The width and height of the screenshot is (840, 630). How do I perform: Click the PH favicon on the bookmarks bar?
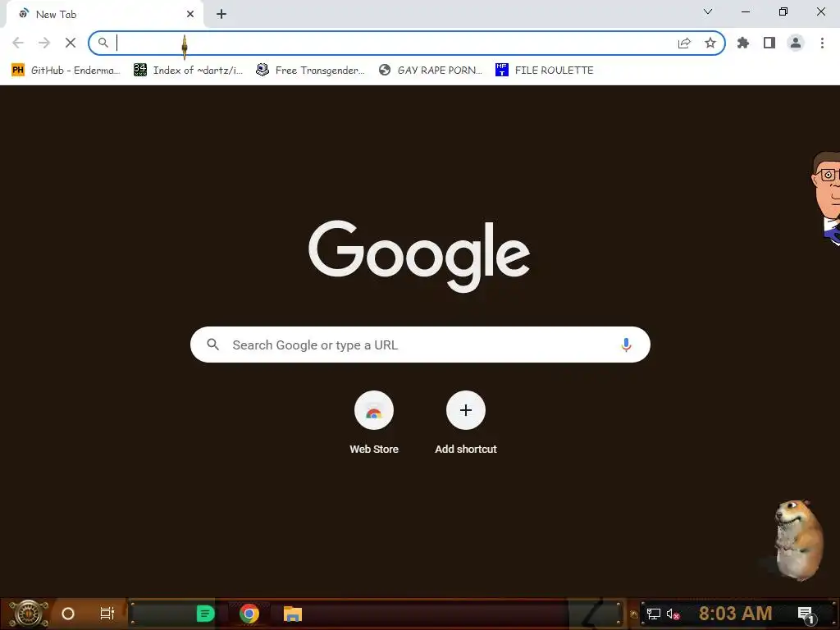[x=18, y=71]
